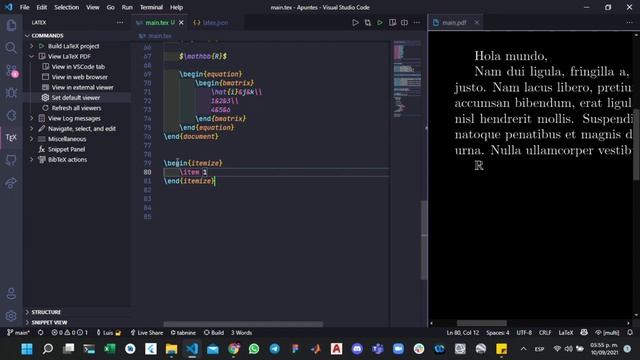Open the Run and Debug view
The image size is (640, 360).
tap(11, 93)
